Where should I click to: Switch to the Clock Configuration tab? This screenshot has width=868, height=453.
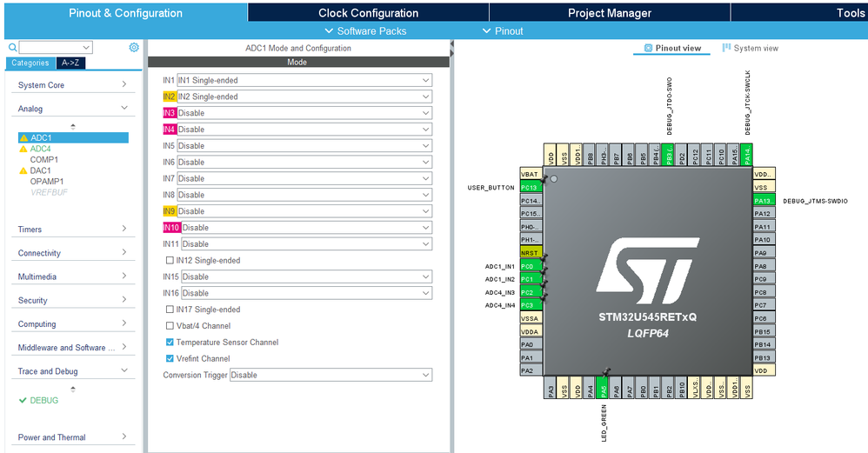click(x=368, y=13)
